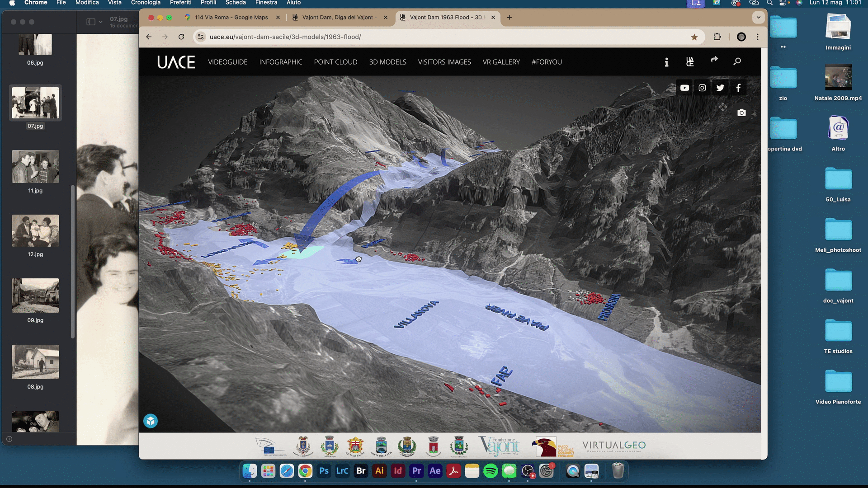Click the Twitter bird icon
This screenshot has width=868, height=488.
coord(720,88)
